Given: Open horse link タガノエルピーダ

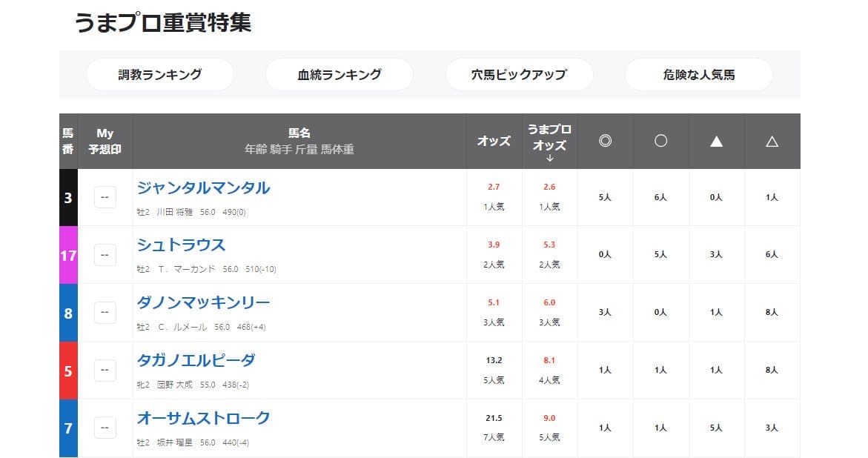Looking at the screenshot, I should point(196,361).
